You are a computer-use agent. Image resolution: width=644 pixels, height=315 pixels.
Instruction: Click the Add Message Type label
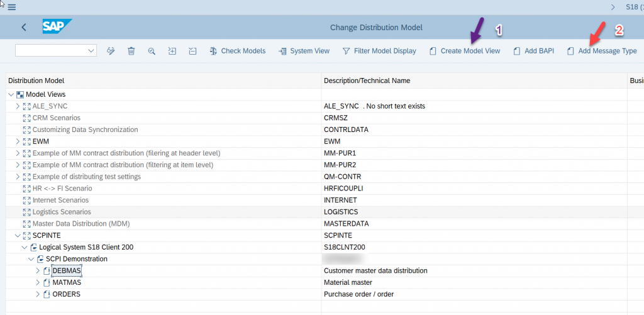[x=608, y=51]
